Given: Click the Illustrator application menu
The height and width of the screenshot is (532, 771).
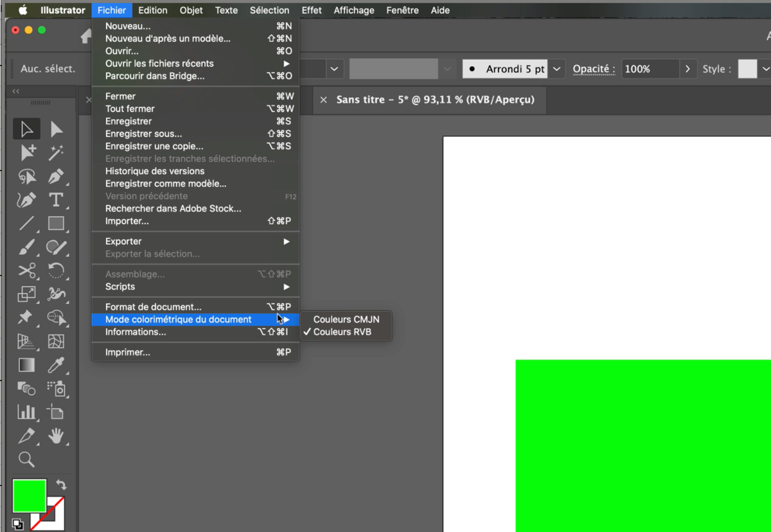Looking at the screenshot, I should click(63, 10).
